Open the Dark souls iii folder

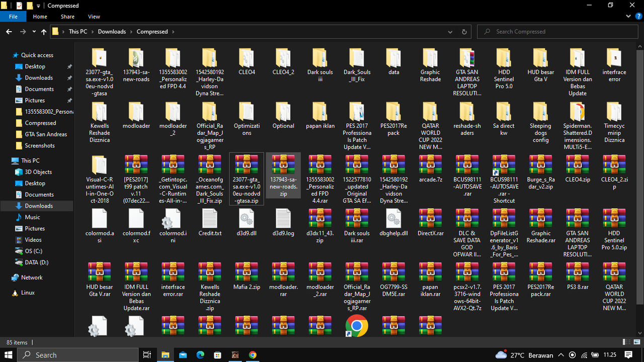click(320, 65)
